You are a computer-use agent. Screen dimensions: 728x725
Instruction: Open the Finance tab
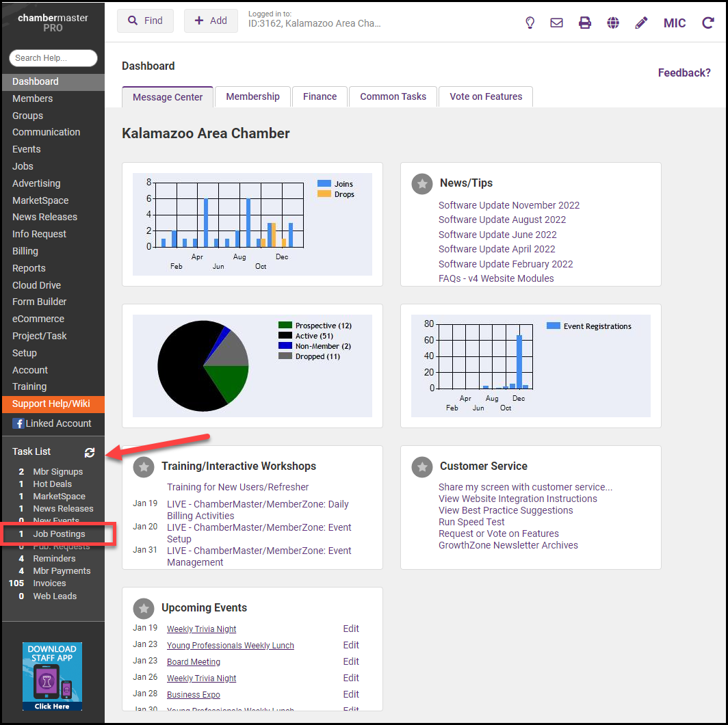pyautogui.click(x=320, y=96)
